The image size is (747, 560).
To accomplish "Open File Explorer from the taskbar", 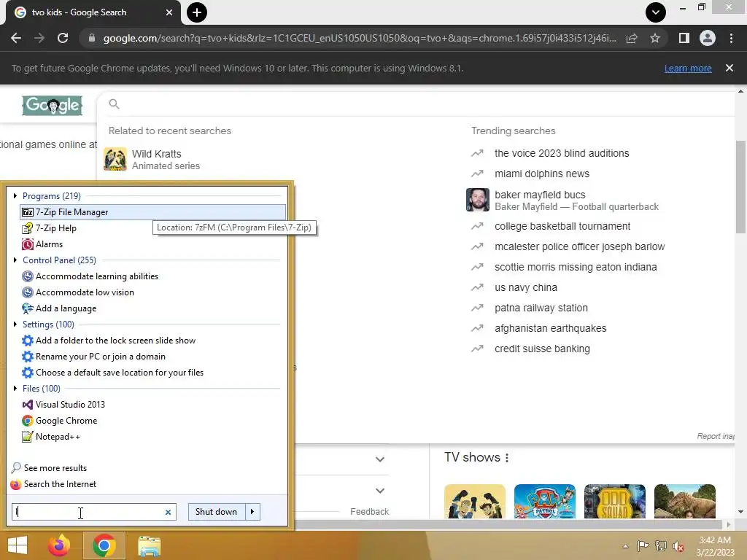I will 149,546.
